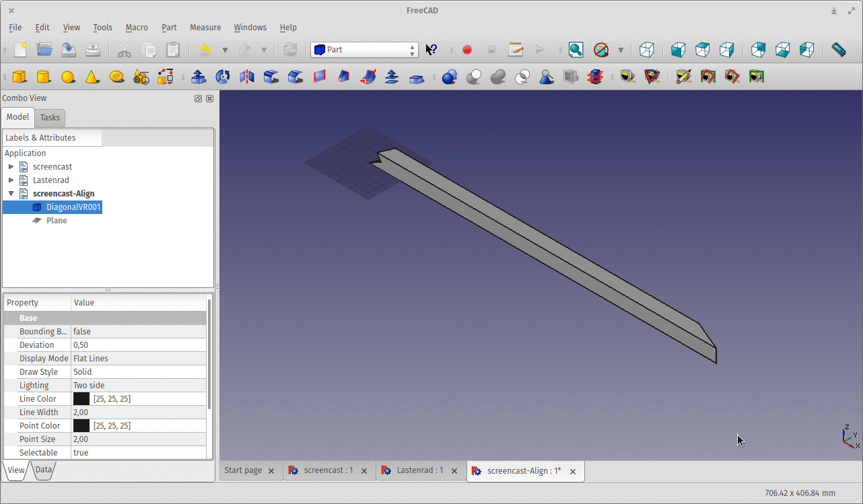
Task: Switch to the Tasks tab
Action: [x=50, y=117]
